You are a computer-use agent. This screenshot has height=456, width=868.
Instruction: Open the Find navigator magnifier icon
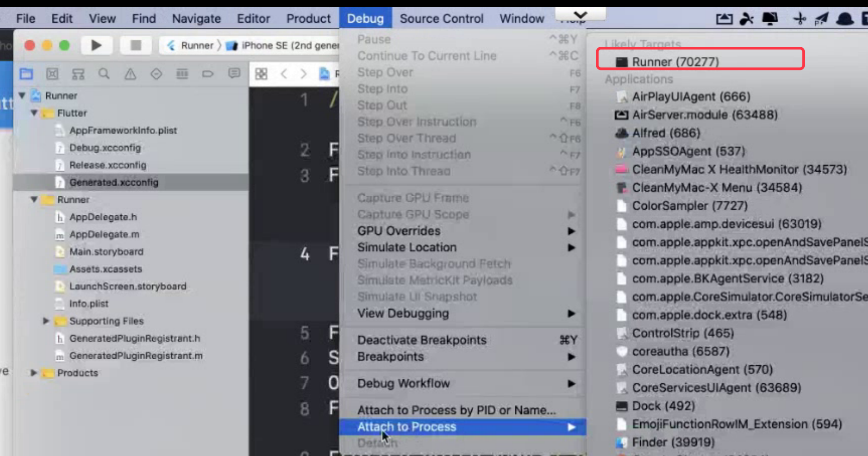click(x=104, y=74)
